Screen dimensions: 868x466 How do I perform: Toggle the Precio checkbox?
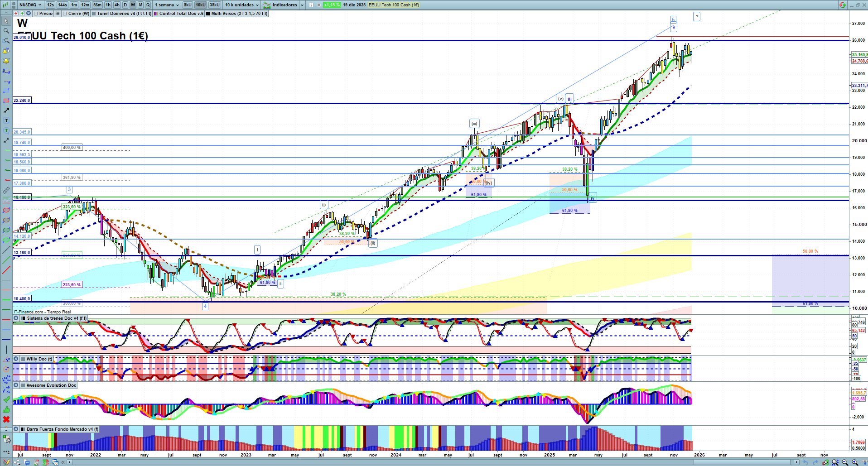coord(36,14)
